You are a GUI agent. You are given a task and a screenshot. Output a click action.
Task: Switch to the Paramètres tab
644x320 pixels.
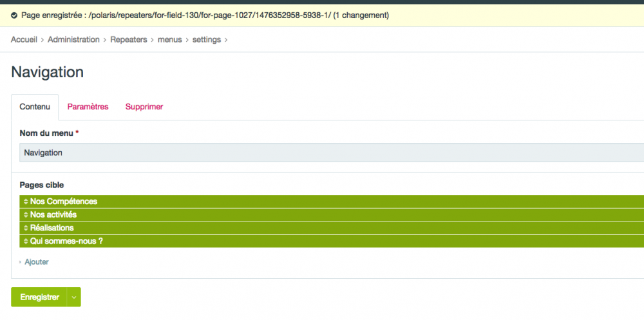click(88, 107)
